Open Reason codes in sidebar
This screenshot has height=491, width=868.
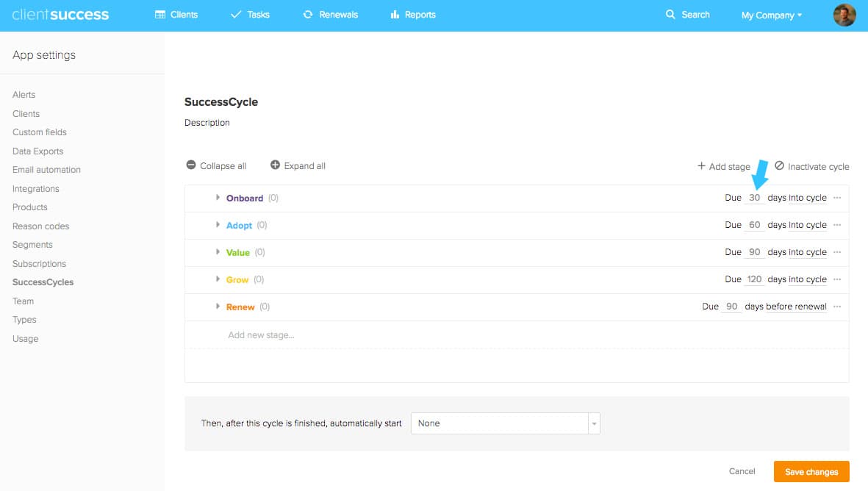(40, 226)
